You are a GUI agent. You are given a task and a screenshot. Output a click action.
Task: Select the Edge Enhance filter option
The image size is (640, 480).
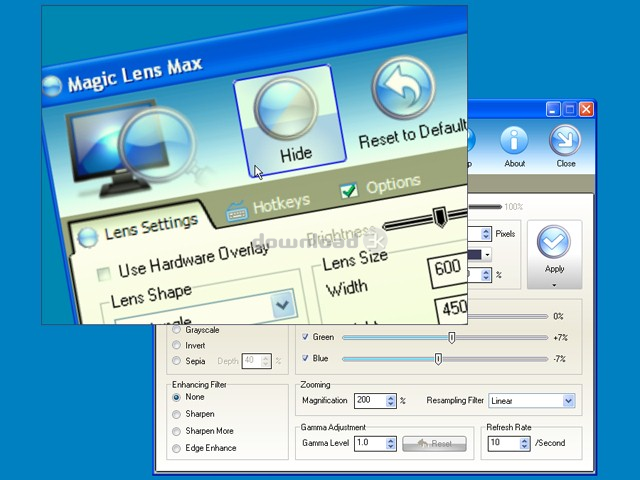176,449
